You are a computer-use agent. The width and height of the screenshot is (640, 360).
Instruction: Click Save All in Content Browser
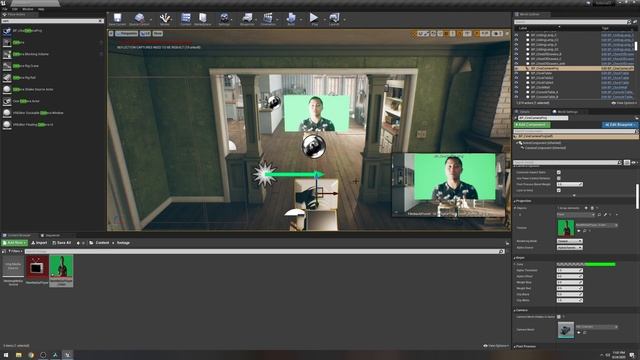pos(62,243)
